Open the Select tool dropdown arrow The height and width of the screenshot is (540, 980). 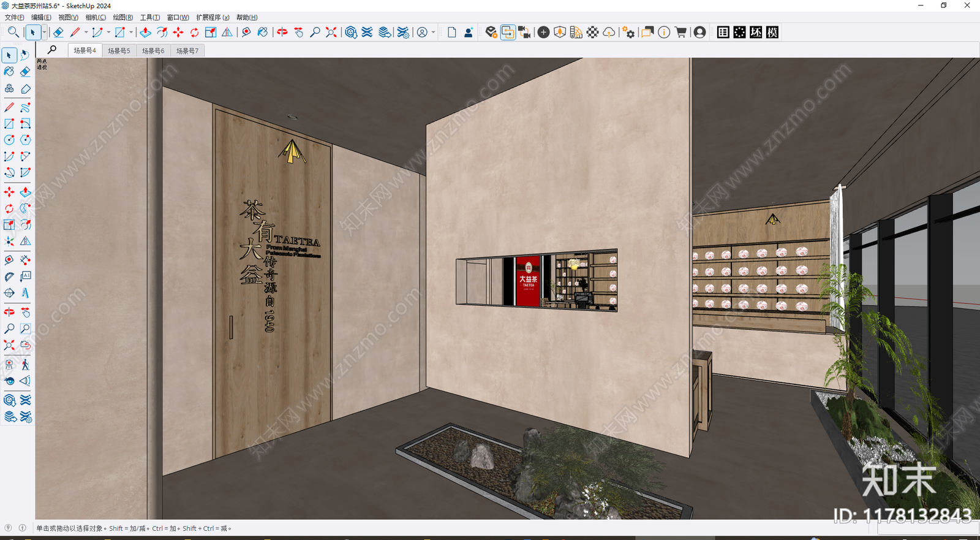click(x=44, y=32)
